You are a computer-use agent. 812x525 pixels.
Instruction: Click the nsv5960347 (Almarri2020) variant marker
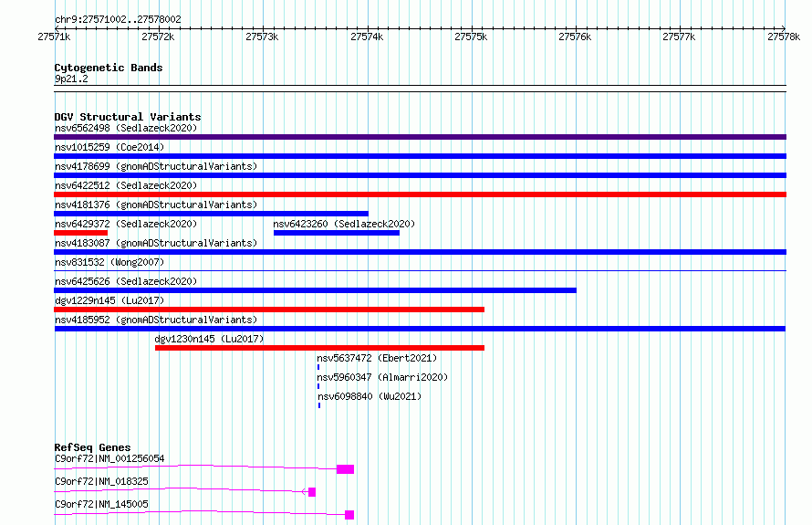318,386
